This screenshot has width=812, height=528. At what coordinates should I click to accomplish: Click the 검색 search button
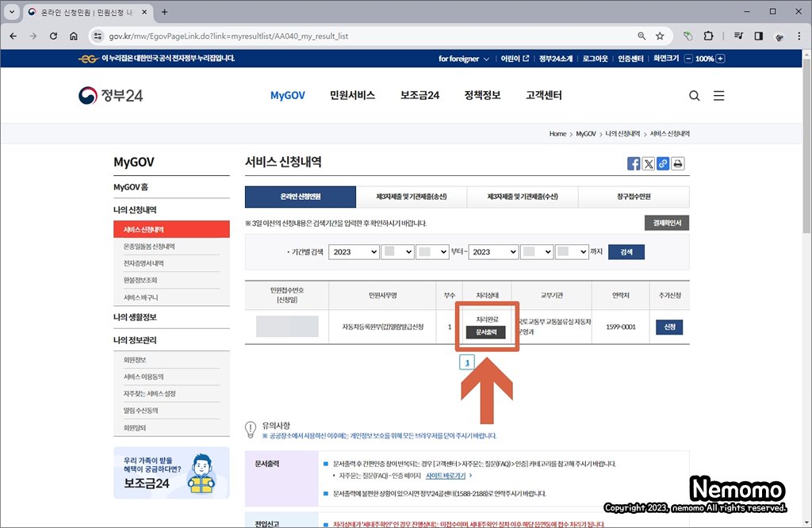[626, 252]
